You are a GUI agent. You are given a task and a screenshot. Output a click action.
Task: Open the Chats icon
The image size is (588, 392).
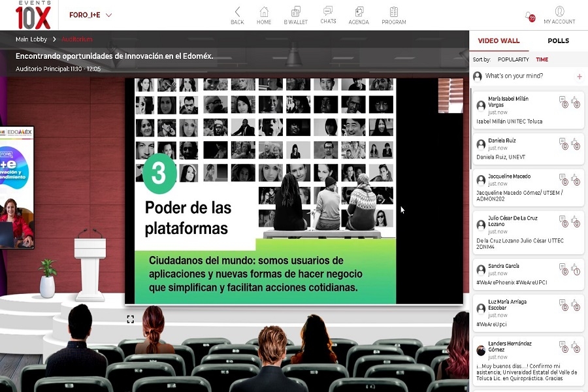(328, 12)
